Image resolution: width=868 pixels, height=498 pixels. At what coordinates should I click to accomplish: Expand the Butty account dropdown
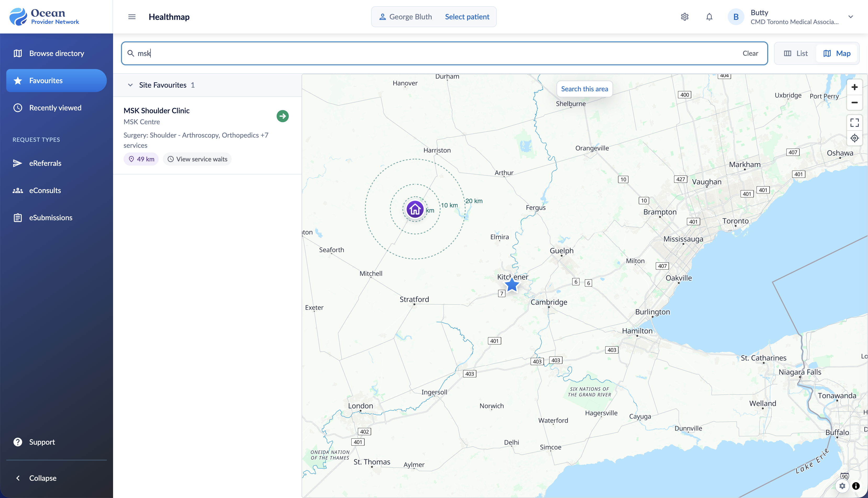850,17
